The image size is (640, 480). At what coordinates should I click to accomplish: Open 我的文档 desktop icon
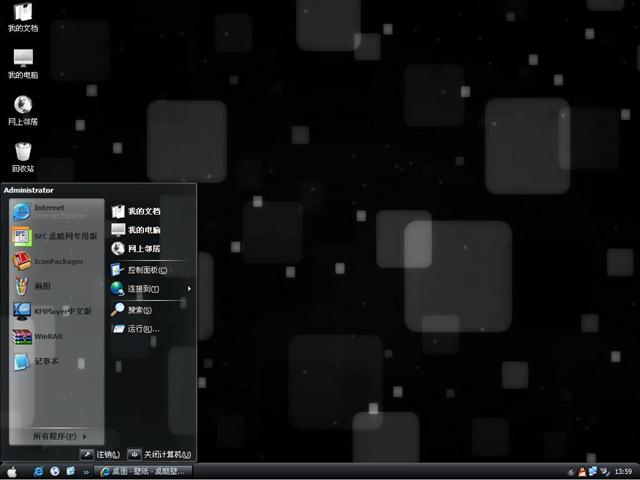[23, 17]
